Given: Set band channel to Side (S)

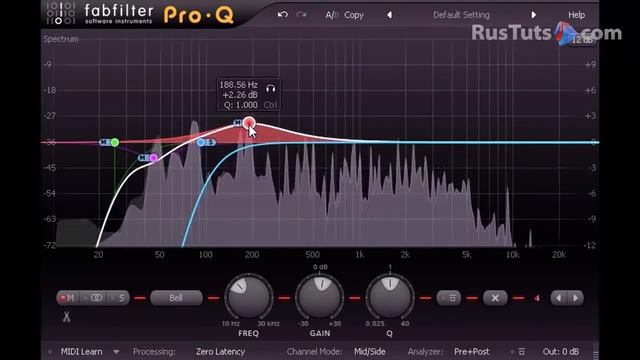Looking at the screenshot, I should click(119, 298).
